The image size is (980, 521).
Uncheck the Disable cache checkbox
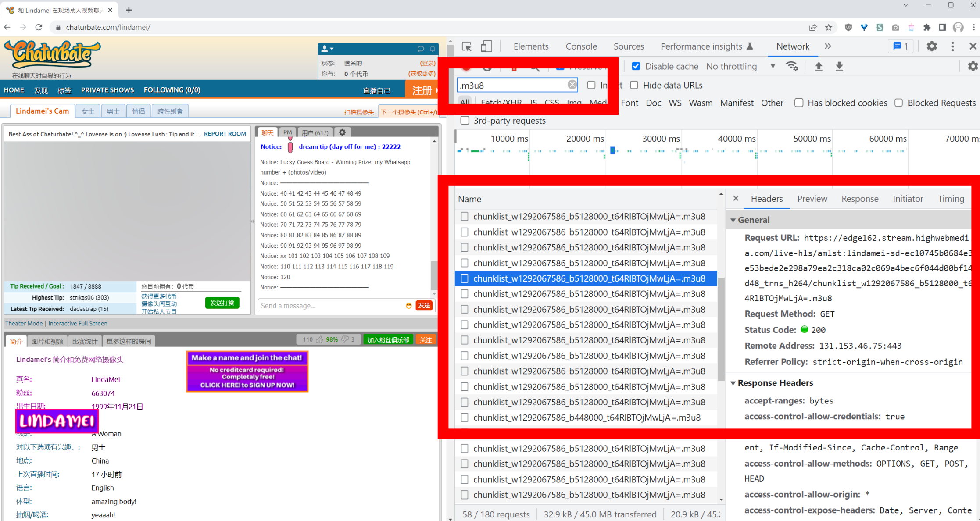636,66
